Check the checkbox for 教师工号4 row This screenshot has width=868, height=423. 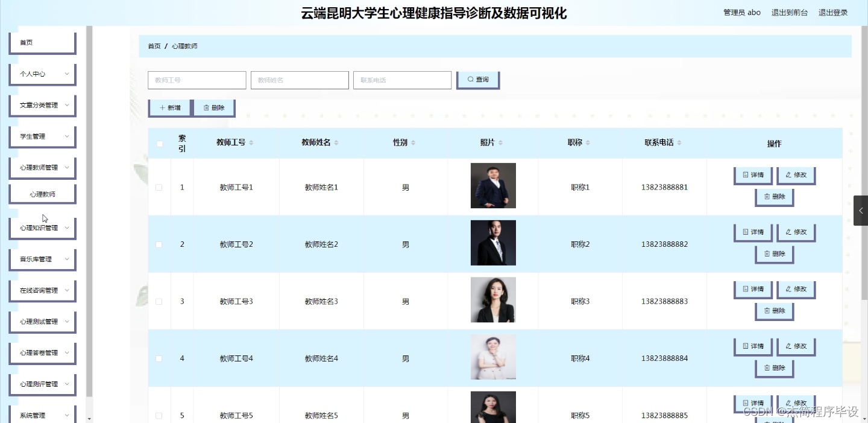159,358
